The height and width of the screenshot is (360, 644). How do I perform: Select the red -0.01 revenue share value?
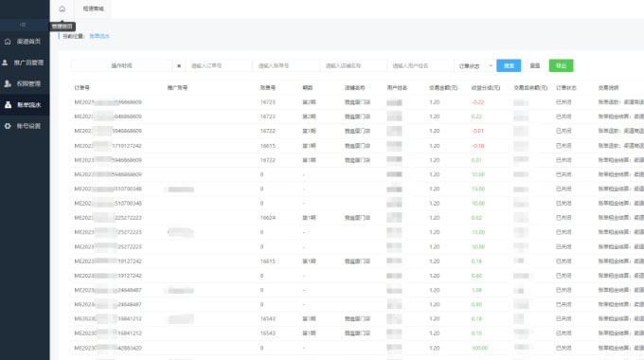point(477,131)
